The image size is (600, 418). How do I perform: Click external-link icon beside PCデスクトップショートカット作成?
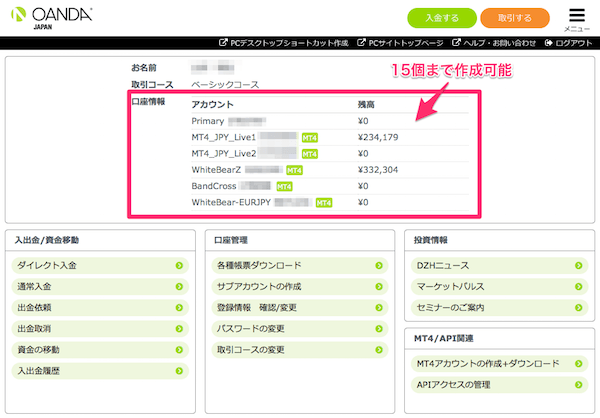[223, 42]
